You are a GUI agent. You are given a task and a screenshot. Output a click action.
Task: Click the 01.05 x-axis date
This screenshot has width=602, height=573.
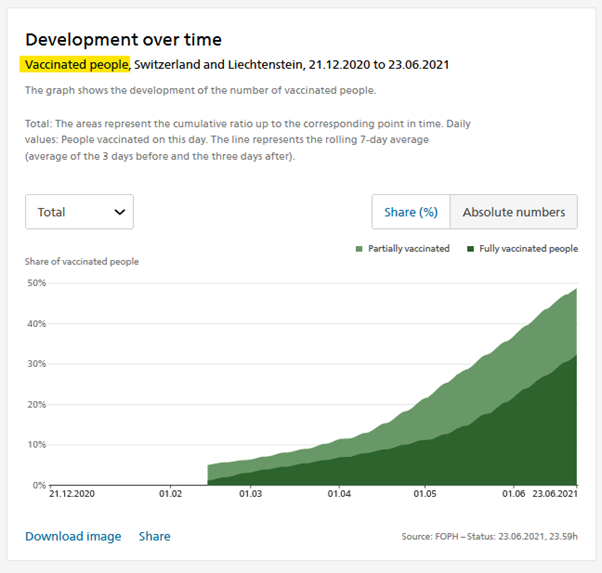click(x=425, y=494)
